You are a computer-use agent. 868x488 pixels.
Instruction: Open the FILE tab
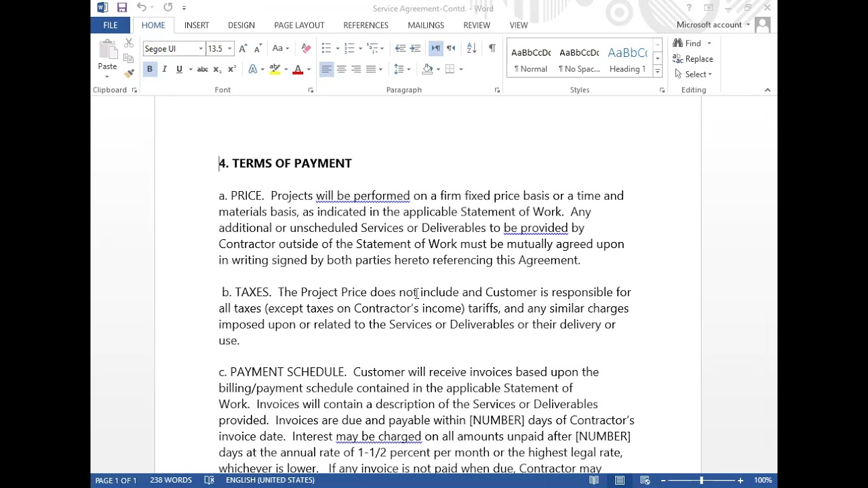tap(111, 25)
